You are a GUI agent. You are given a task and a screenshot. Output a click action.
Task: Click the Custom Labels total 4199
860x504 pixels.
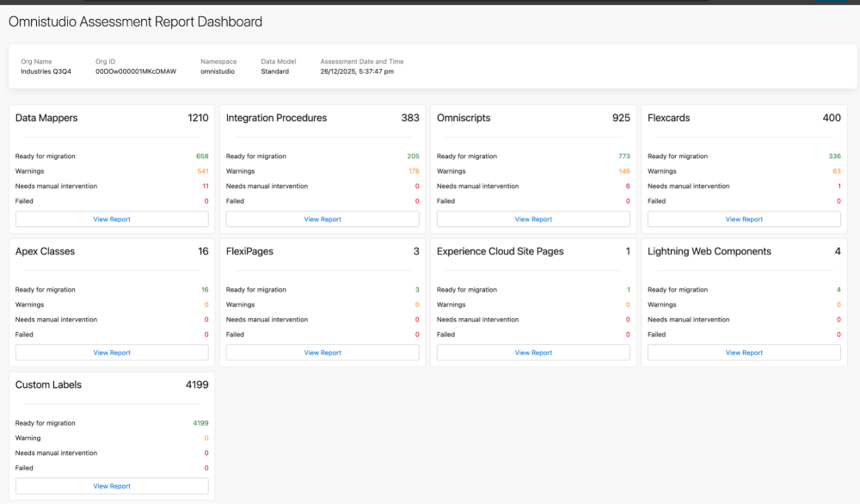point(197,385)
